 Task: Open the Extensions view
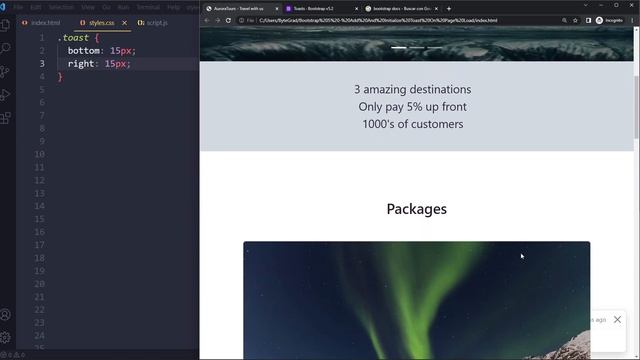click(5, 118)
